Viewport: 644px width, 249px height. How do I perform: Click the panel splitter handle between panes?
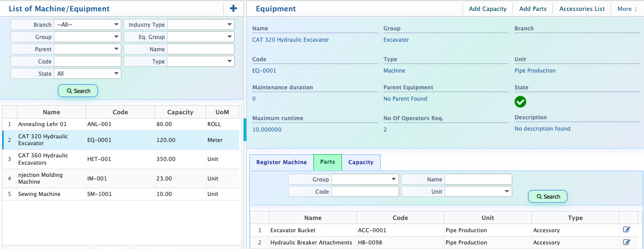coord(245,130)
